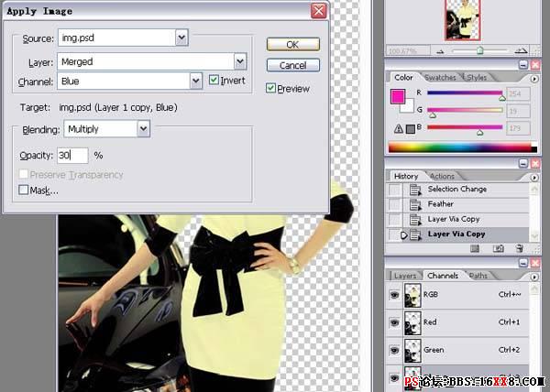Open the Blending mode dropdown showing Multiply
The image size is (550, 392).
[x=107, y=129]
